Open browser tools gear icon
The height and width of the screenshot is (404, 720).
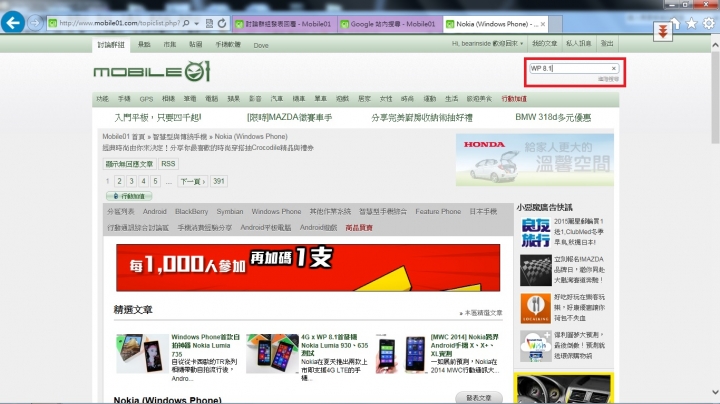(709, 23)
